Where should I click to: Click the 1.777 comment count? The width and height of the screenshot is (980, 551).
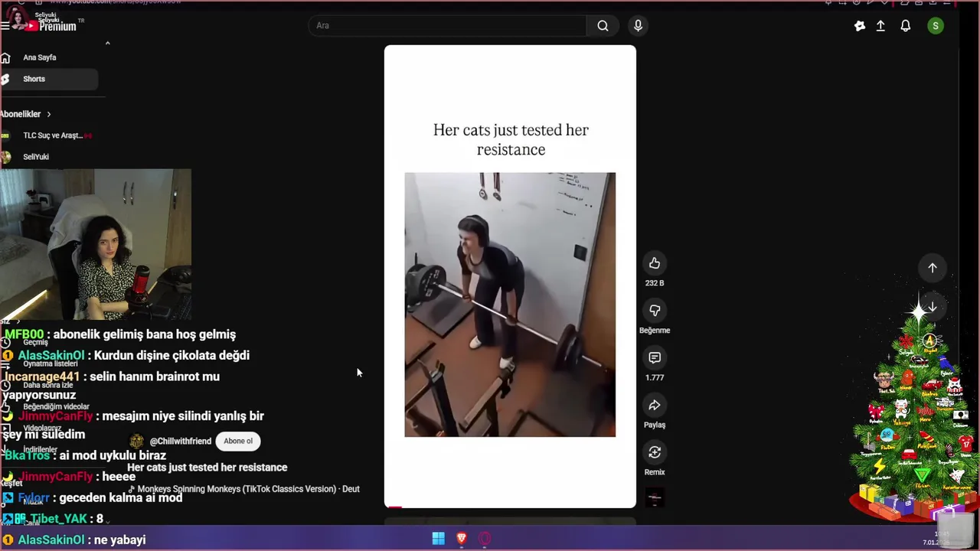pos(655,378)
